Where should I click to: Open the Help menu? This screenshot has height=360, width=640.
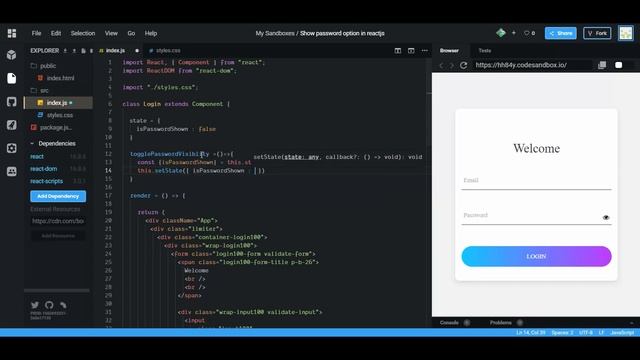(151, 33)
